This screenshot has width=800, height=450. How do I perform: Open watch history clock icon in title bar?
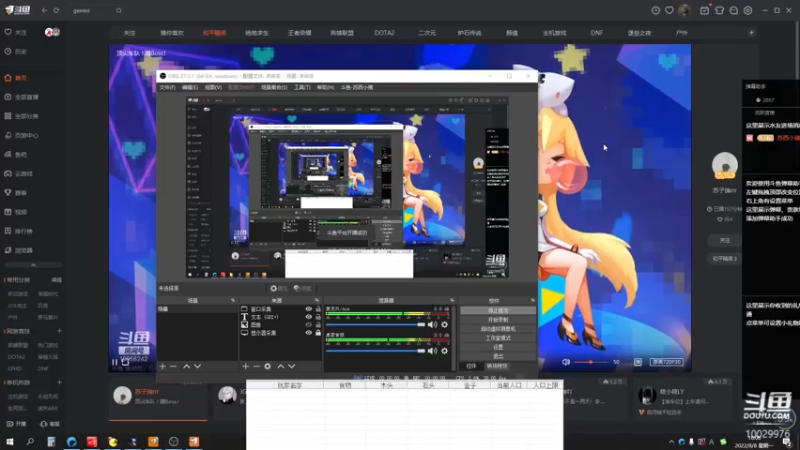[x=656, y=10]
